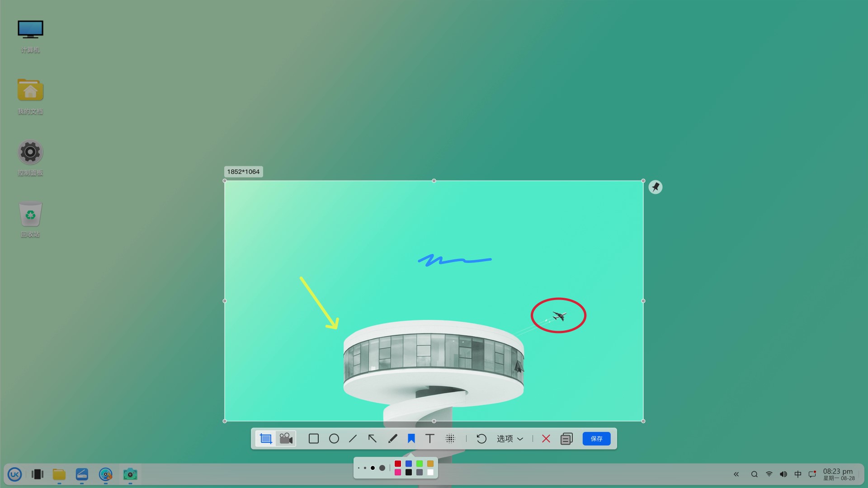The width and height of the screenshot is (868, 488).
Task: Choose the straight line tool
Action: point(353,439)
